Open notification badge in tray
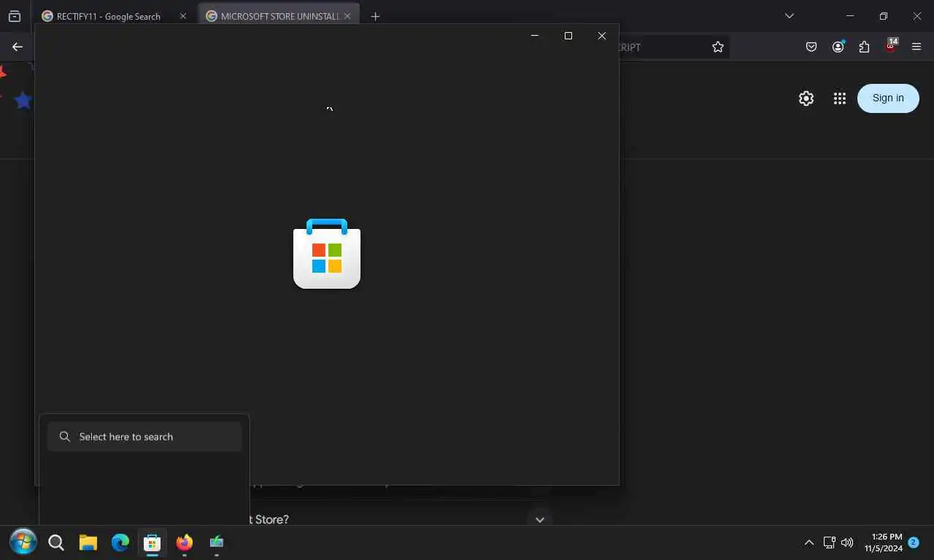 click(x=914, y=542)
